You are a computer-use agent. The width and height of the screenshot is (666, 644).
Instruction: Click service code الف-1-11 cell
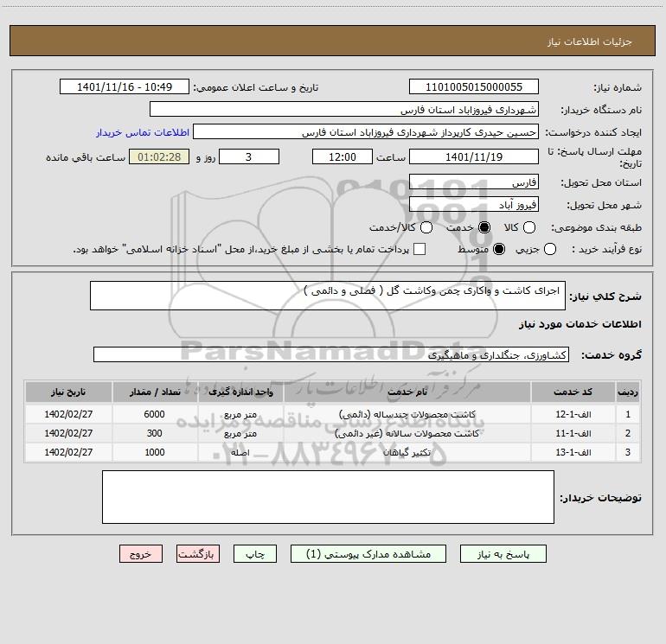(573, 433)
